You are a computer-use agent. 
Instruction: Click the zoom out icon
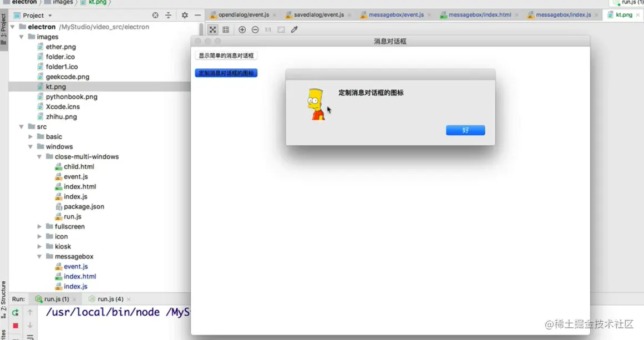pyautogui.click(x=255, y=29)
